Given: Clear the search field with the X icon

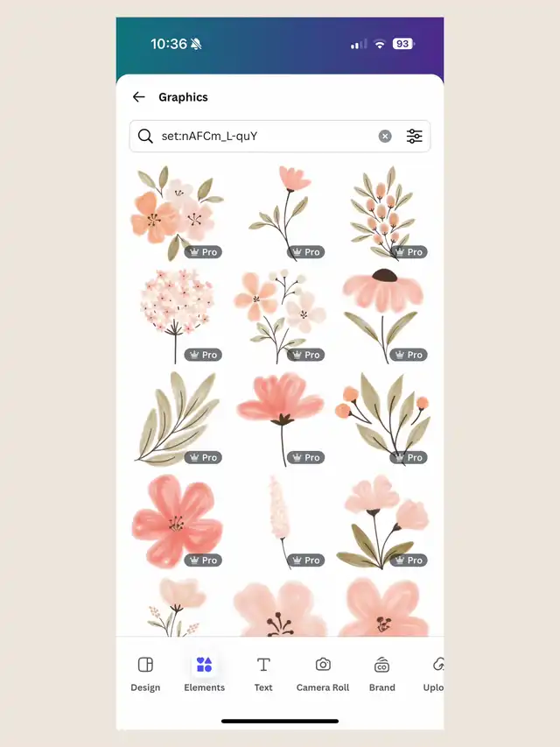Looking at the screenshot, I should click(385, 137).
